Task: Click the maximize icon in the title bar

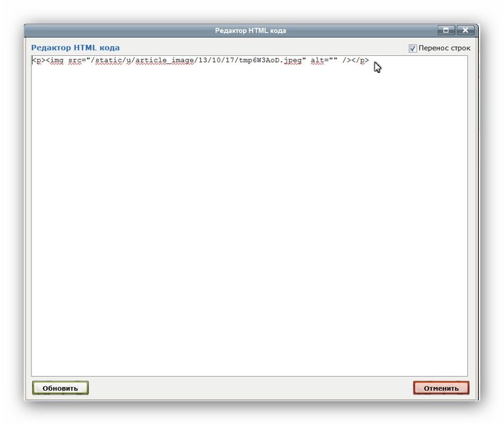Action: click(446, 30)
